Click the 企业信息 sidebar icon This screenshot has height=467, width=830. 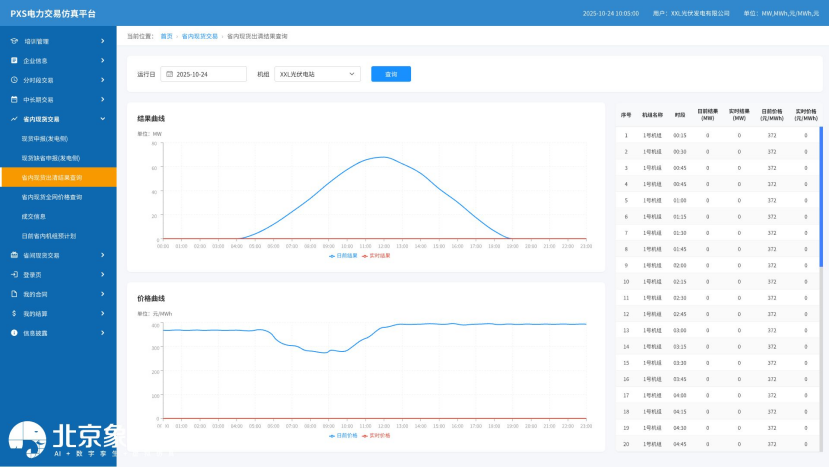(14, 61)
